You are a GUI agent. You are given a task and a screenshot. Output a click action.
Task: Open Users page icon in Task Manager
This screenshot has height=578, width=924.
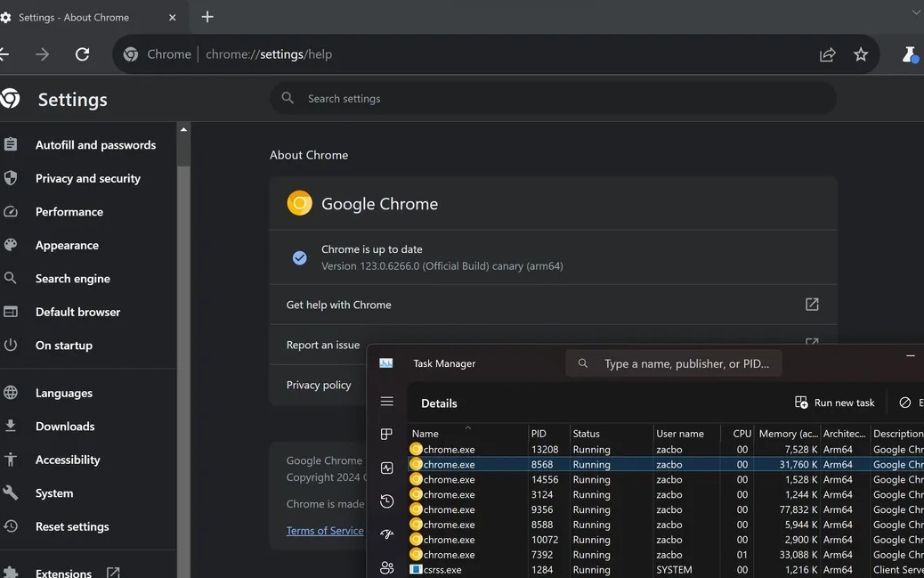click(386, 567)
